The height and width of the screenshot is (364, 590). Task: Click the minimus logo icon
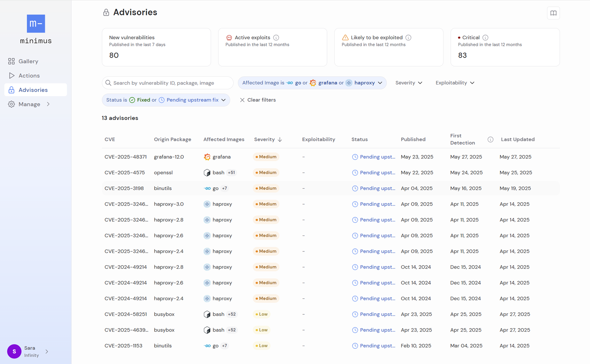(x=36, y=24)
